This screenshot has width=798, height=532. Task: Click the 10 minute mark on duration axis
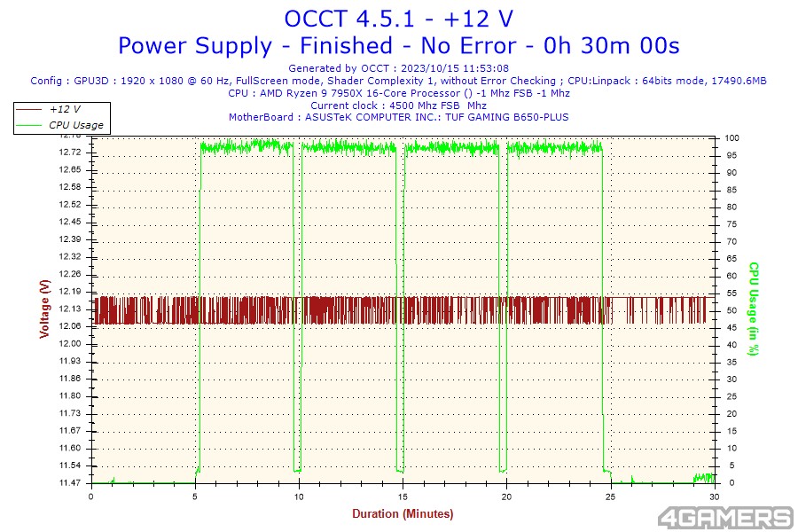299,497
